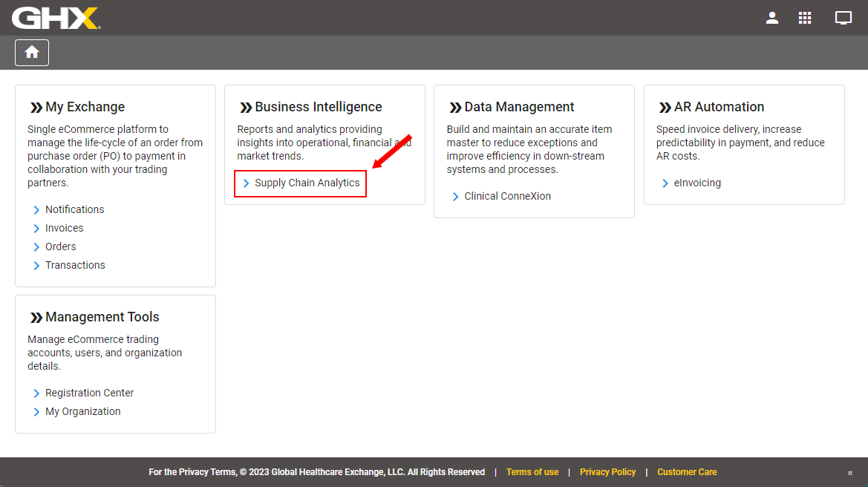The image size is (868, 487).
Task: Go to Orders
Action: click(61, 246)
